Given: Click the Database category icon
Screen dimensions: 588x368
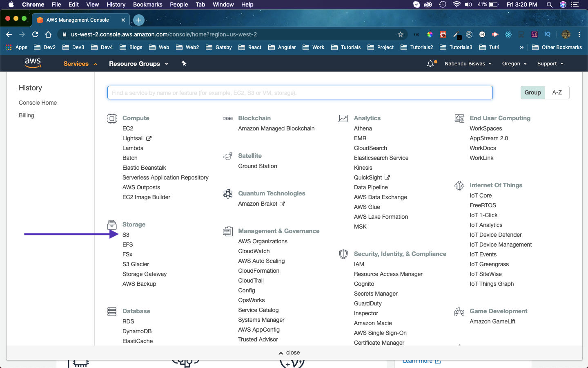Looking at the screenshot, I should (x=112, y=312).
